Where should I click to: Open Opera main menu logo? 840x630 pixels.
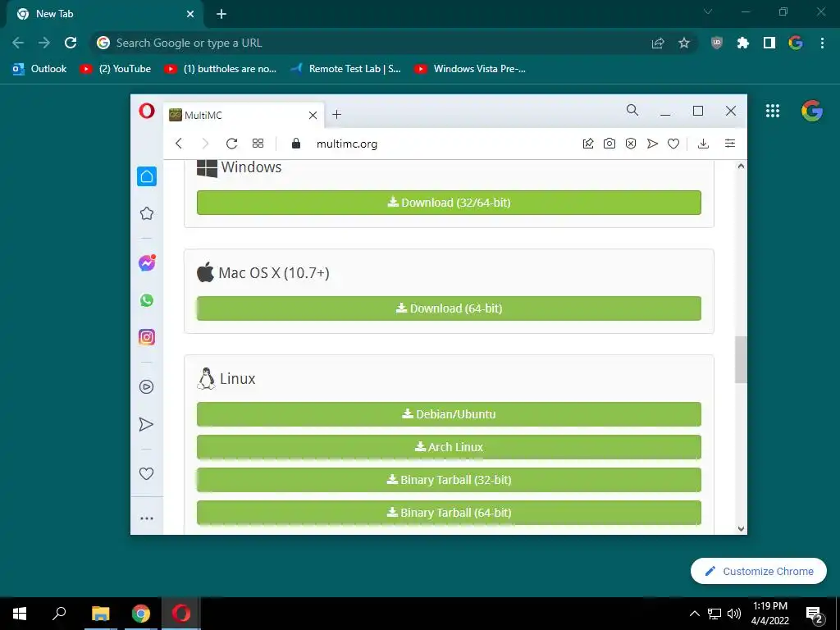coord(146,111)
